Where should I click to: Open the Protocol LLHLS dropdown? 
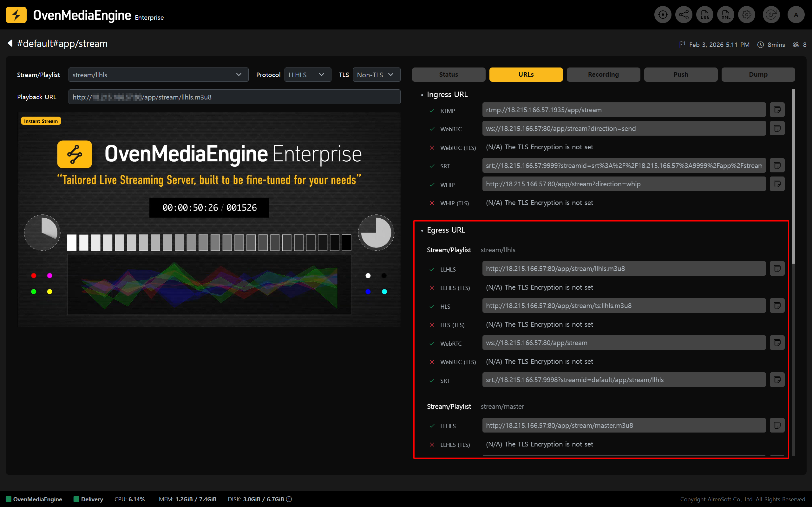point(307,75)
